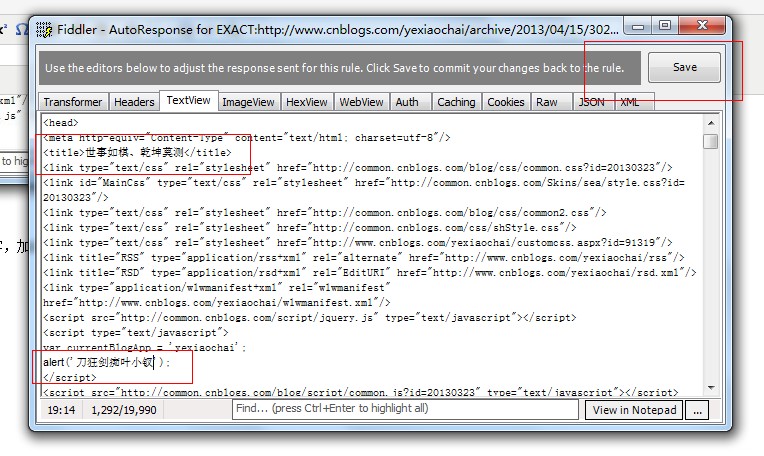
Task: Click the instruction banner about Save
Action: pos(340,68)
